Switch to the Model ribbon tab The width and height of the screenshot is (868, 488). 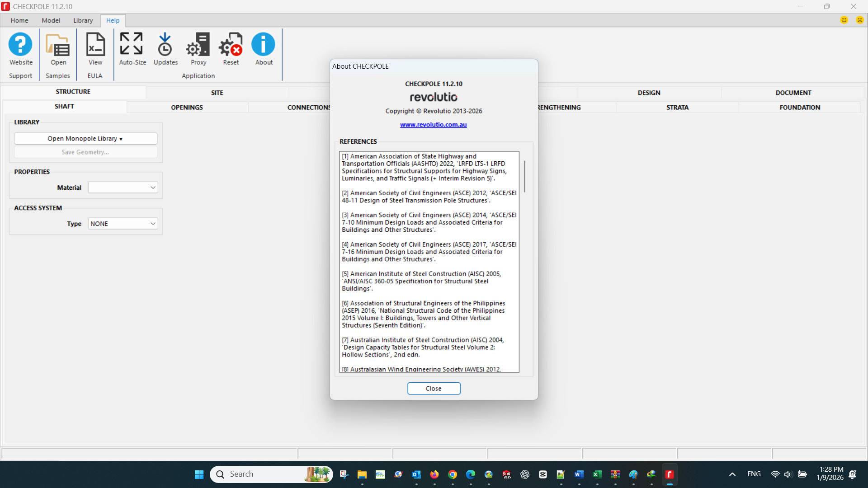[x=51, y=20]
